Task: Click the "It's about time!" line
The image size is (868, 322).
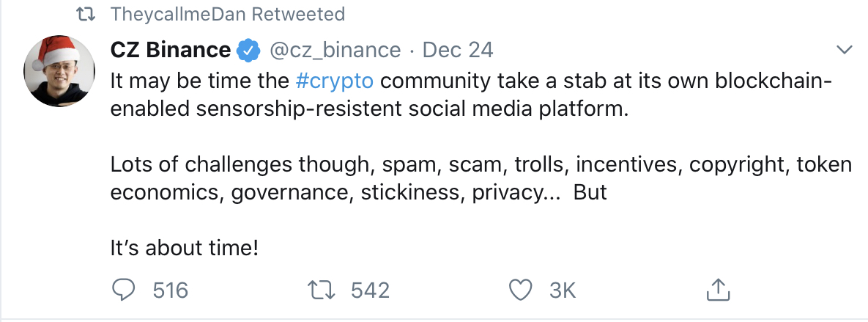Action: [x=184, y=248]
